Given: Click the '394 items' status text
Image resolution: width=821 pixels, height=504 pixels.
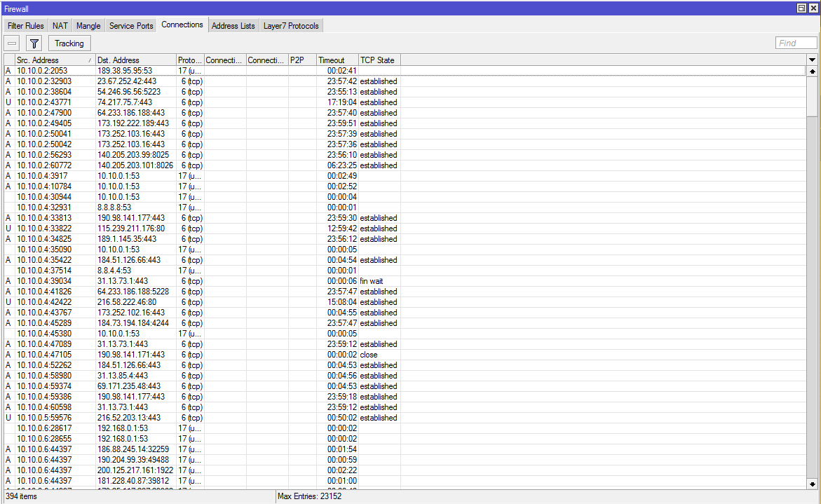Looking at the screenshot, I should click(x=21, y=496).
